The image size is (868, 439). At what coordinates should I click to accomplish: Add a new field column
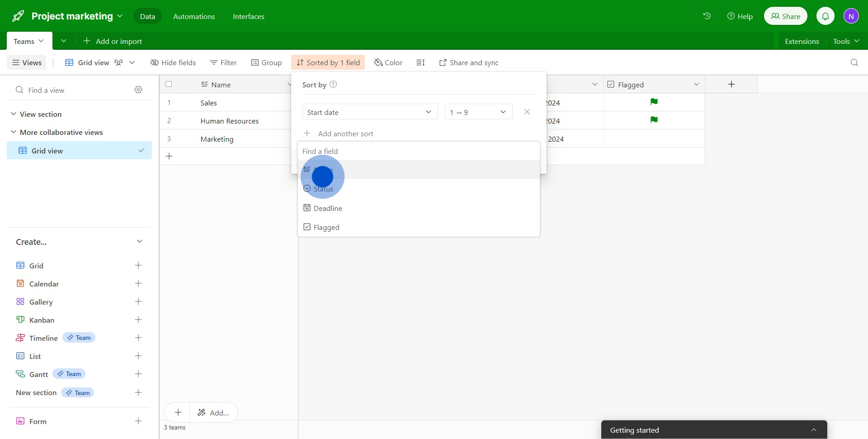(x=731, y=84)
